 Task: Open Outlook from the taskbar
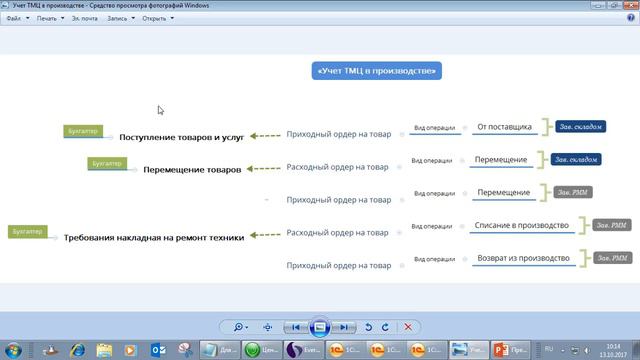pyautogui.click(x=158, y=350)
